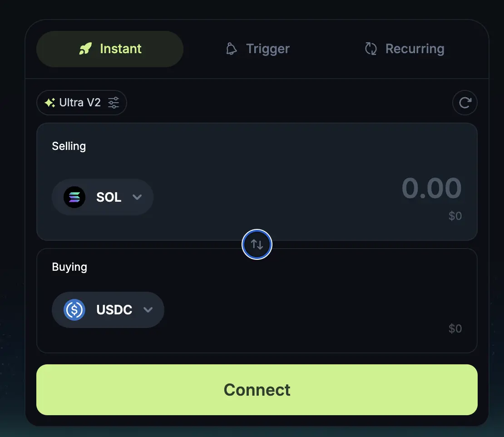Click the cycle arrows icon beside Recurring
Viewport: 504px width, 437px height.
coord(371,49)
